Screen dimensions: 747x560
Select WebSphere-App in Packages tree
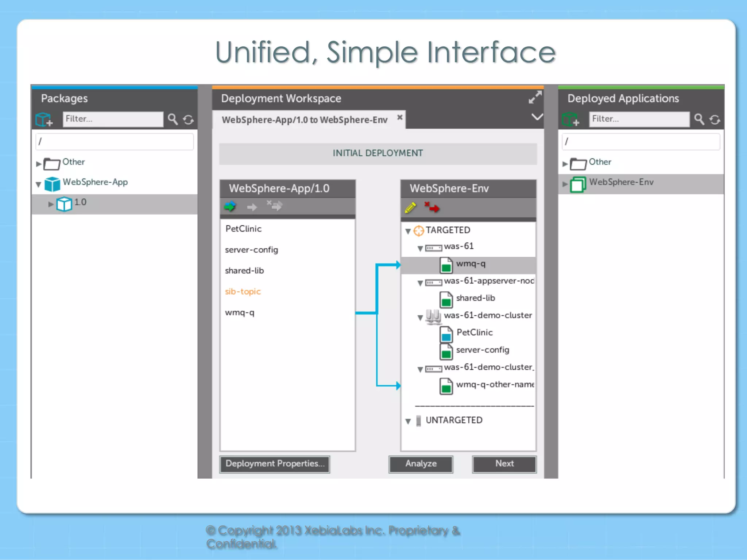click(x=95, y=182)
